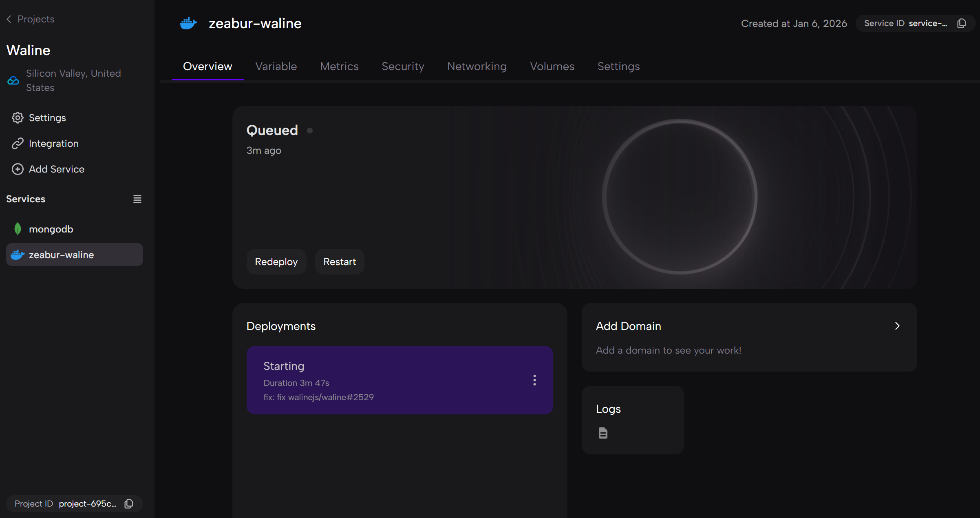Open Integration link icon in sidebar
Screen dimensions: 980x518
click(18, 144)
